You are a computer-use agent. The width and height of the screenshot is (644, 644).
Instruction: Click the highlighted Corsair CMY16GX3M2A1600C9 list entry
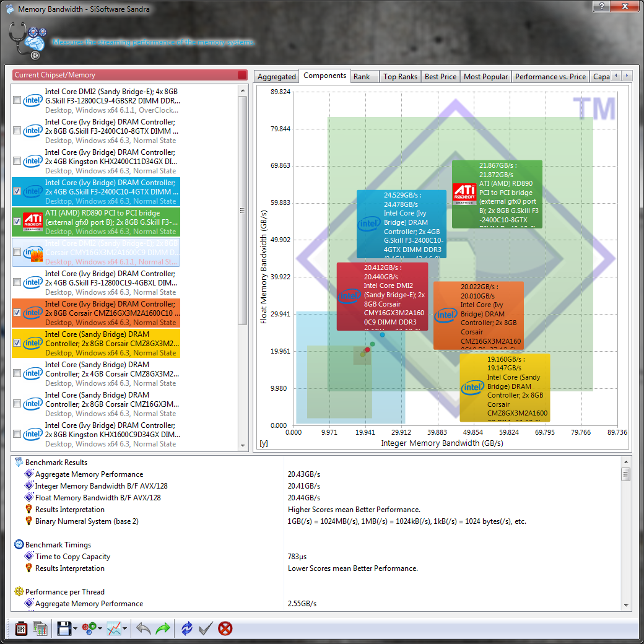tap(96, 252)
